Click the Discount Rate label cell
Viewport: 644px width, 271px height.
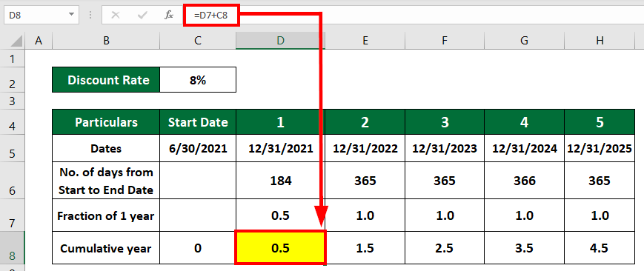pos(106,80)
